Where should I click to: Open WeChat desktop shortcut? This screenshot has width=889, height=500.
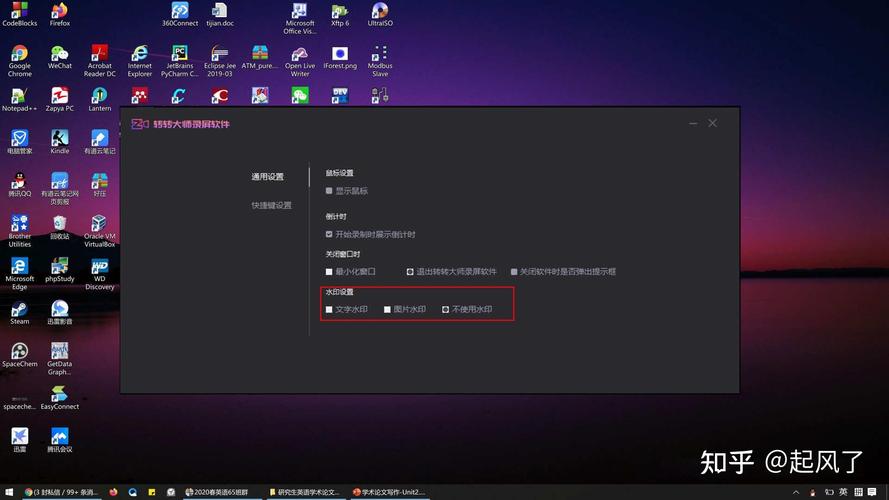(x=60, y=57)
